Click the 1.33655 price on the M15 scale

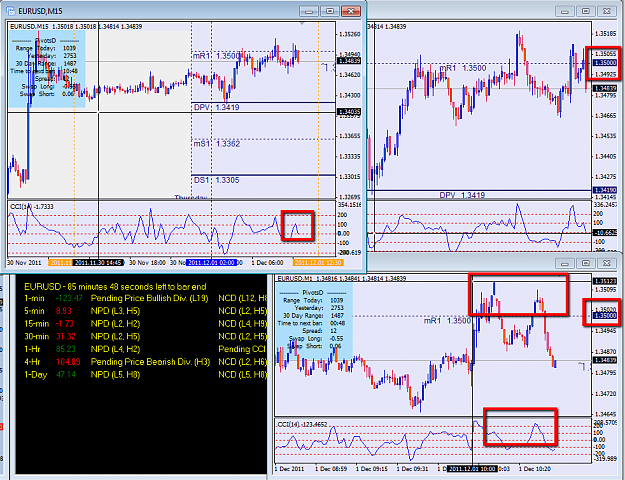point(350,136)
